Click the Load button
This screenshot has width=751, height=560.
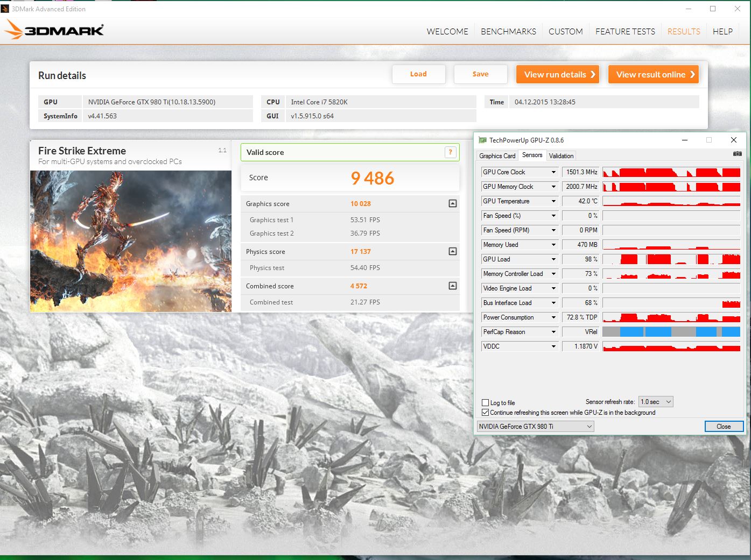[418, 74]
